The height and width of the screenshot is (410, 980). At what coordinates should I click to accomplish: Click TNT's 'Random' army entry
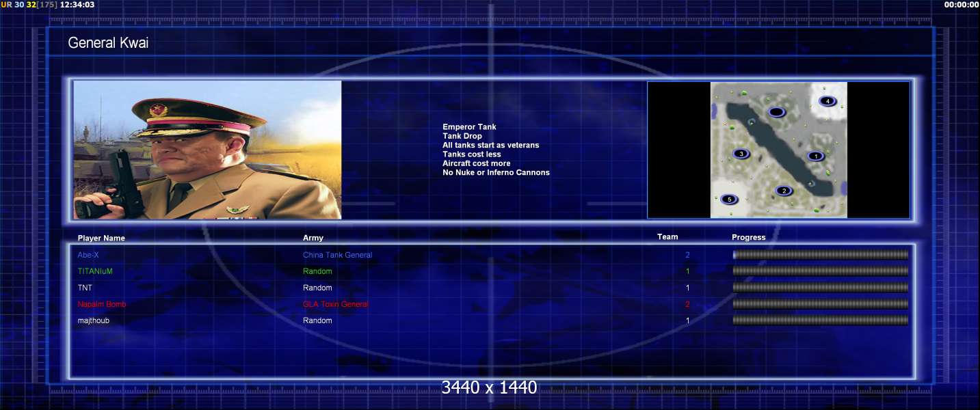[317, 288]
